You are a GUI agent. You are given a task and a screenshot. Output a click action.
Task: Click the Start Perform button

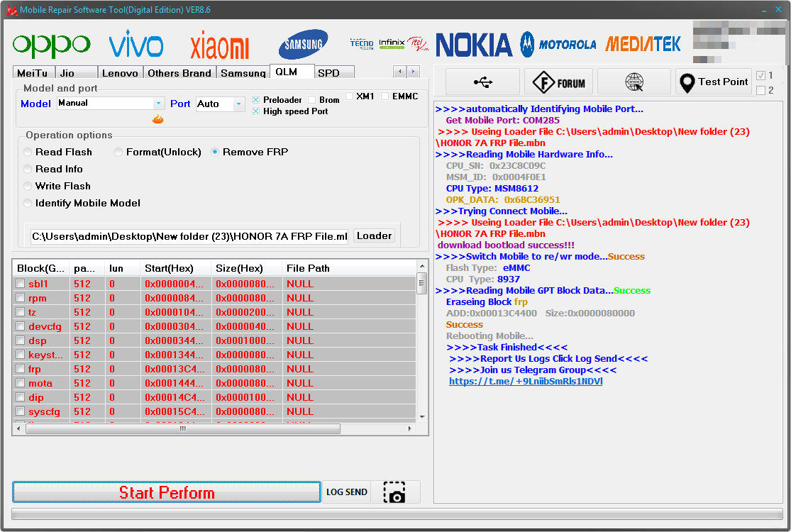click(x=167, y=492)
